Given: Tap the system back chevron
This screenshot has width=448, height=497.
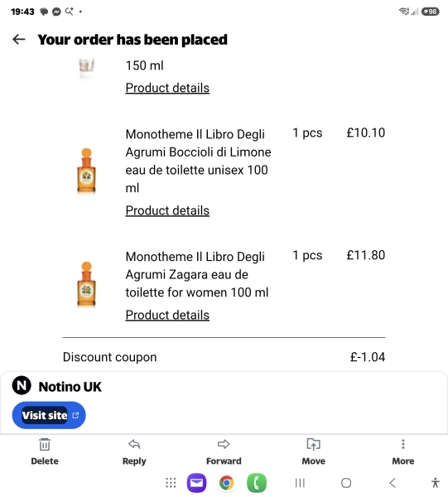Looking at the screenshot, I should pyautogui.click(x=393, y=483).
